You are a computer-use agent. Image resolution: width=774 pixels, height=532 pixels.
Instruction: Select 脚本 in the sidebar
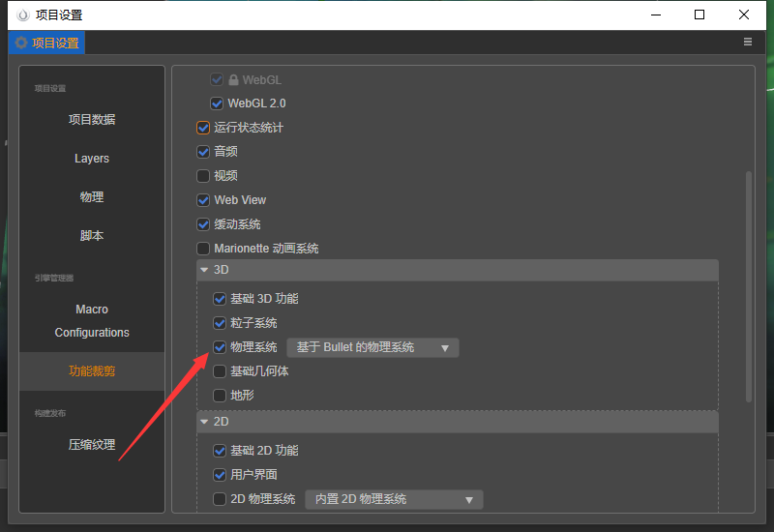[92, 235]
